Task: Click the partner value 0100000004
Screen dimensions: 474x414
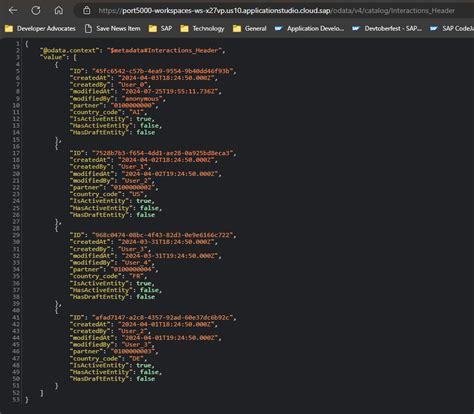Action: click(x=133, y=269)
